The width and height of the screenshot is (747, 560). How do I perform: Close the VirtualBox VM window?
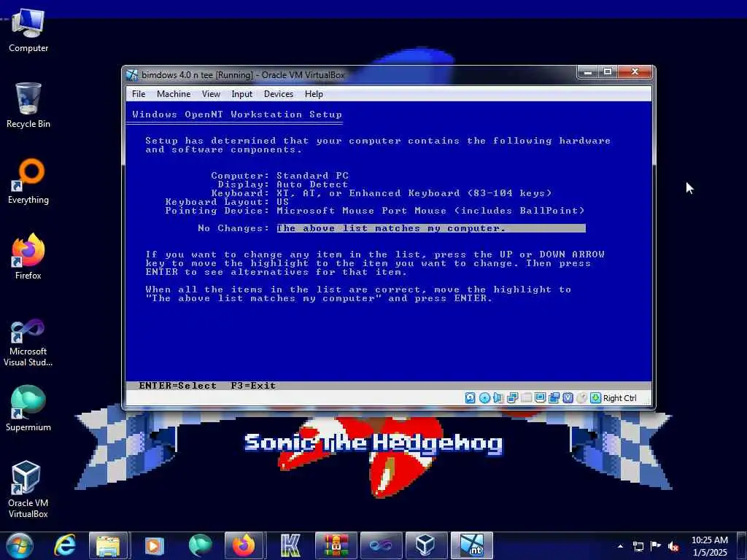click(635, 72)
